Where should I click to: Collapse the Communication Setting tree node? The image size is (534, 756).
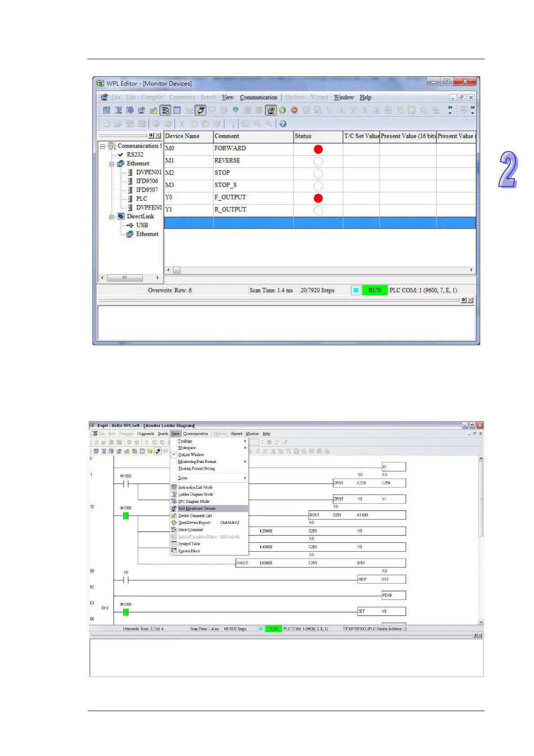(x=102, y=146)
